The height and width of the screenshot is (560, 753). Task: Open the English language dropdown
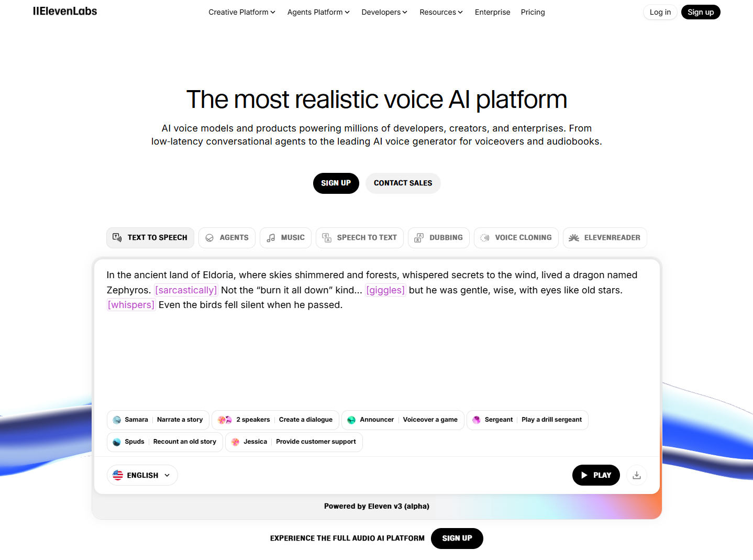[x=142, y=475]
